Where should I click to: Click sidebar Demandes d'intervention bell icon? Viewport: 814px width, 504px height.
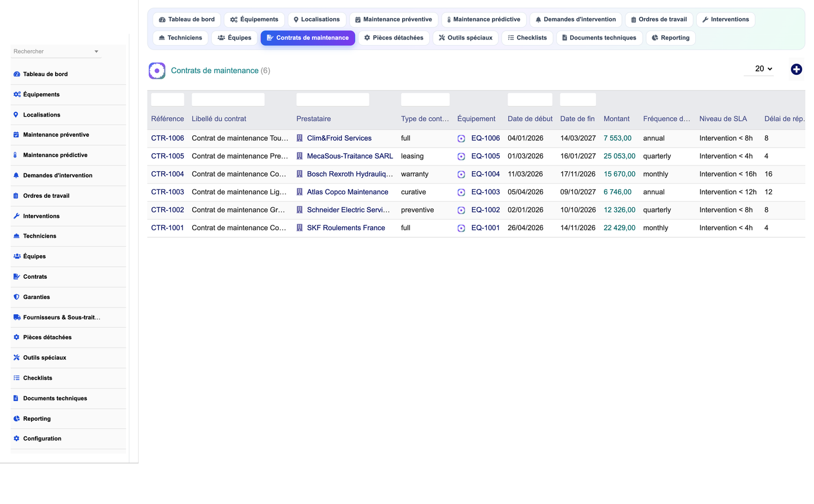tap(16, 176)
